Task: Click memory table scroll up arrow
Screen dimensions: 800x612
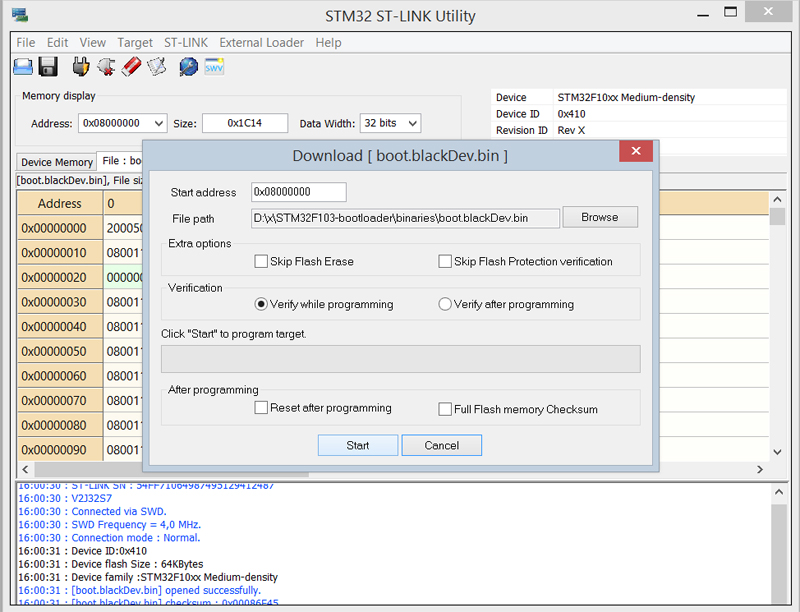Action: (777, 199)
